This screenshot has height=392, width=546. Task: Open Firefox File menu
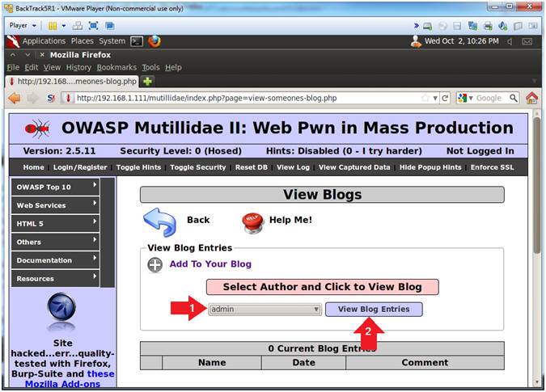[x=13, y=67]
